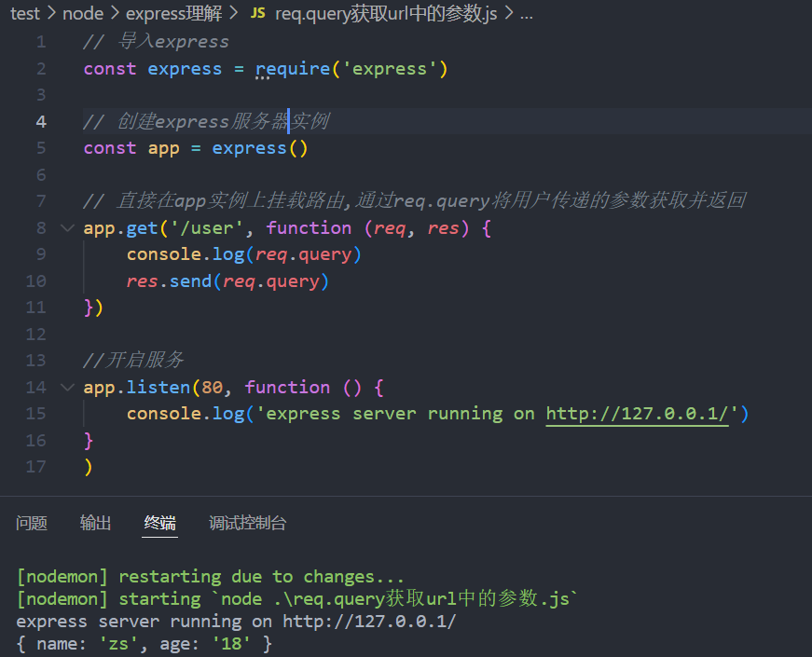Viewport: 812px width, 657px height.
Task: Click line number 4 in the gutter
Action: point(41,122)
